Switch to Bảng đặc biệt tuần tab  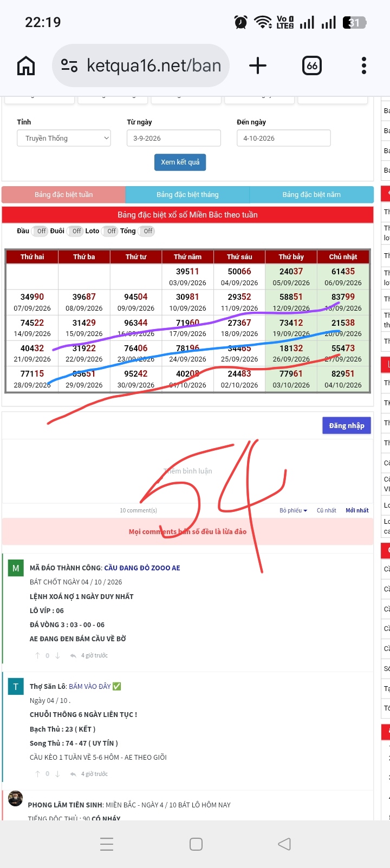coord(63,194)
